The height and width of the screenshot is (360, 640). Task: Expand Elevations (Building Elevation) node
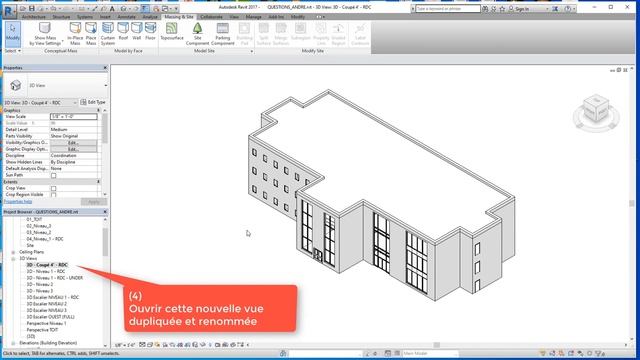[13, 343]
